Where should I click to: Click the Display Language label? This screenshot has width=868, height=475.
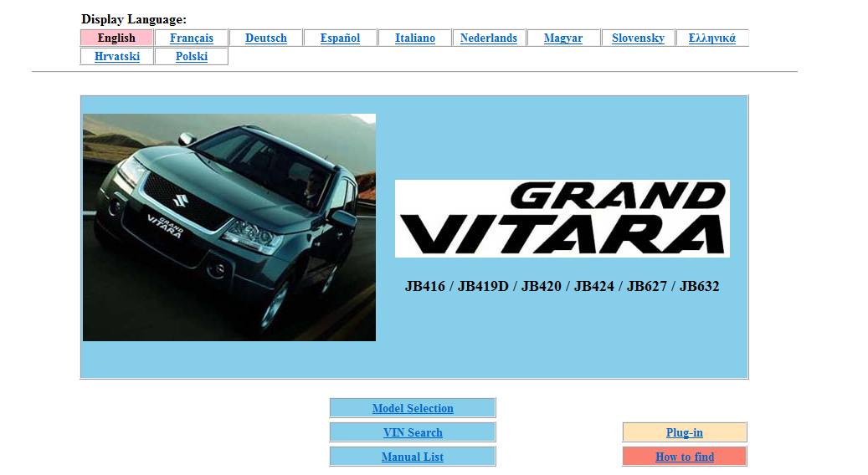tap(134, 19)
